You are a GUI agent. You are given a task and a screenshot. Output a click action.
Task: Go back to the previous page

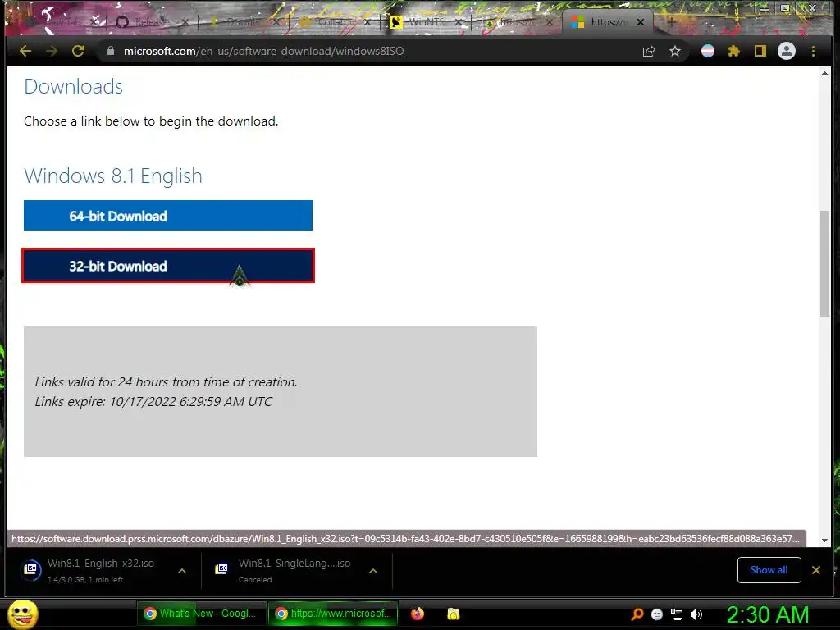pyautogui.click(x=25, y=51)
